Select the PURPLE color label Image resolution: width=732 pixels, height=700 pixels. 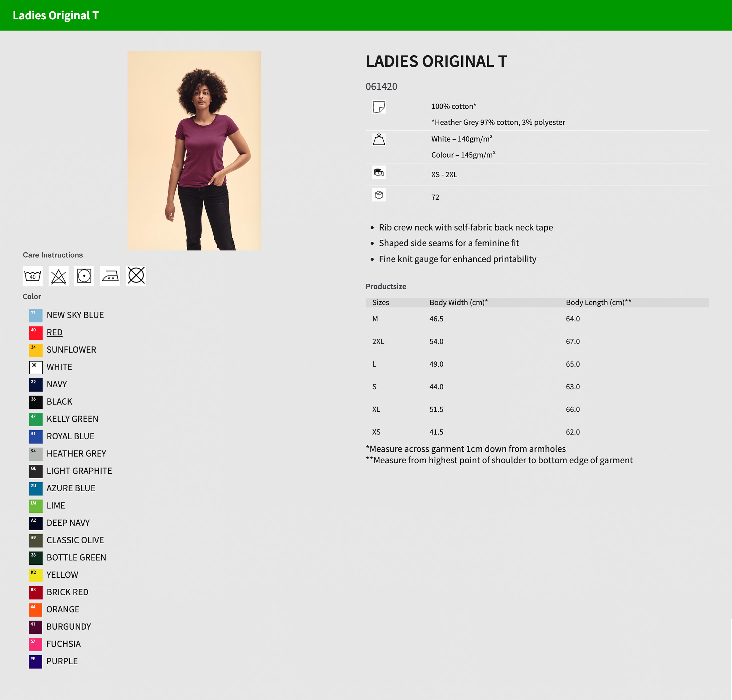[x=62, y=661]
